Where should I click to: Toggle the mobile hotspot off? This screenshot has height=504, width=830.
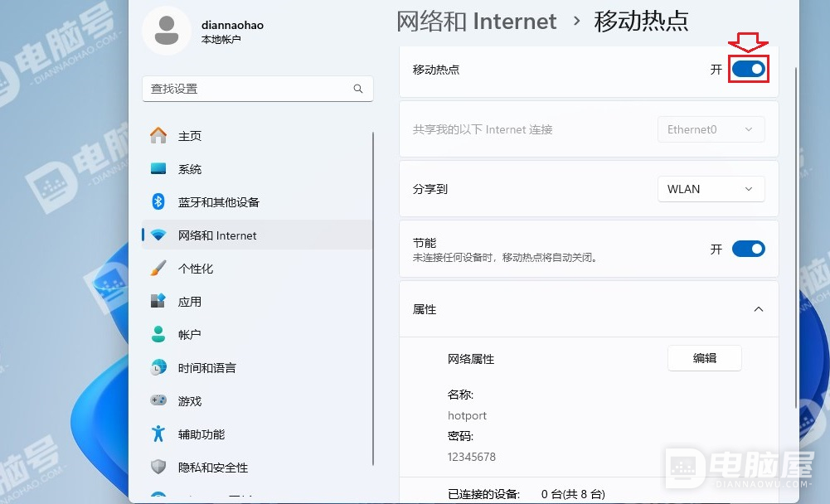748,70
